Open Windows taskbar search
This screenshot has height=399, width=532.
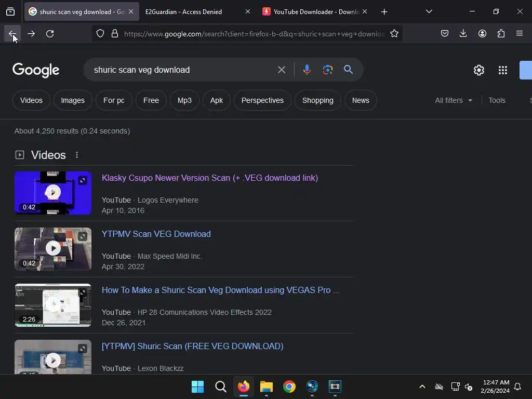[x=220, y=387]
